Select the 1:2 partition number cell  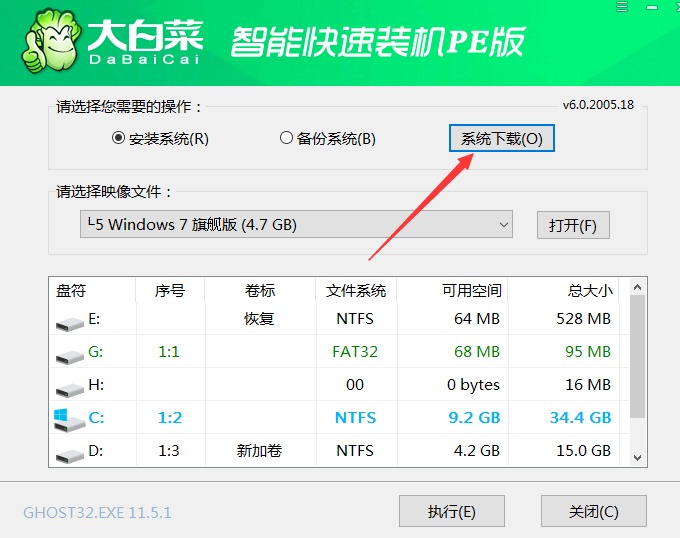coord(170,417)
